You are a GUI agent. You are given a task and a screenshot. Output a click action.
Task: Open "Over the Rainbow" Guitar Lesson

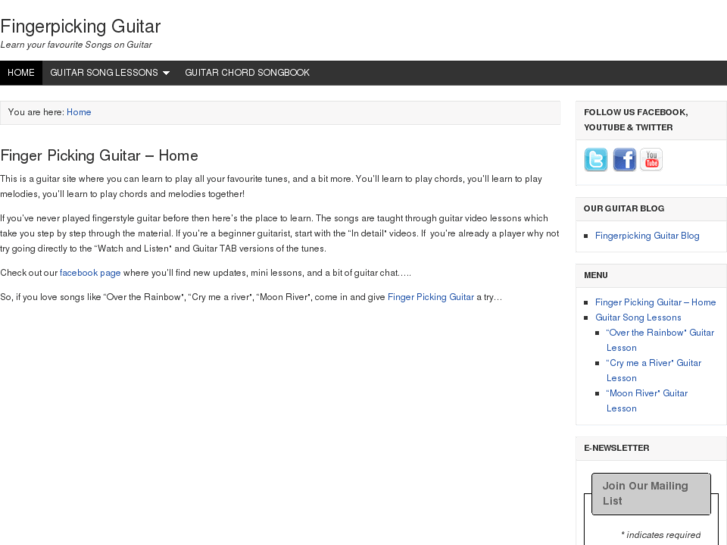pyautogui.click(x=660, y=332)
